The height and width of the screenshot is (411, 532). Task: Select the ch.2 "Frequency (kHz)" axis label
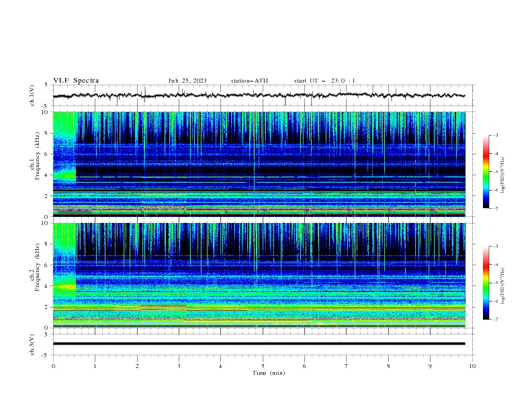(x=38, y=267)
